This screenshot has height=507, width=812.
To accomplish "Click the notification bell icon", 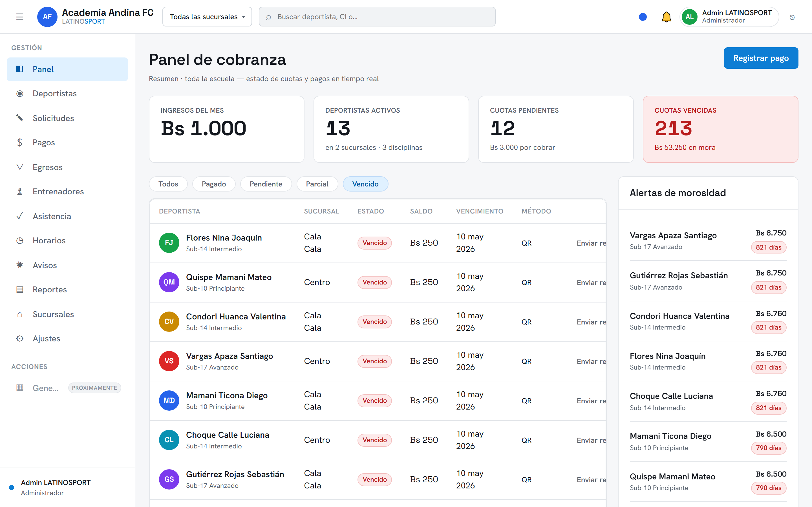I will tap(666, 17).
